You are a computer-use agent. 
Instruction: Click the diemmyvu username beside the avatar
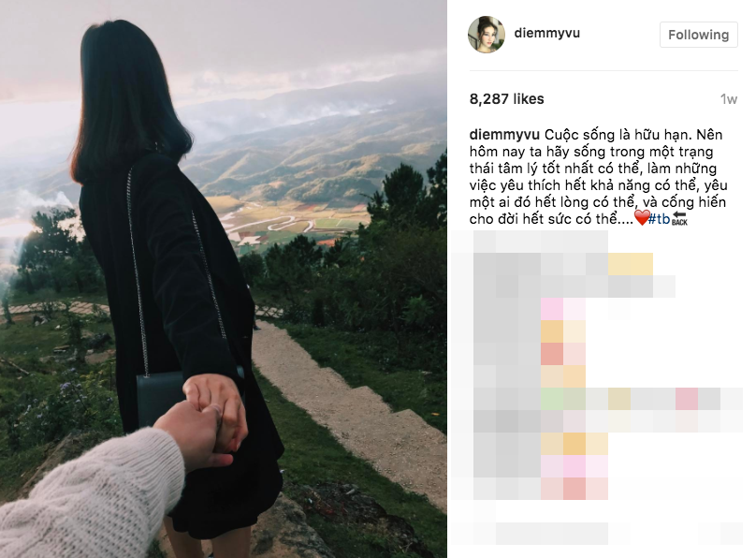click(x=546, y=34)
